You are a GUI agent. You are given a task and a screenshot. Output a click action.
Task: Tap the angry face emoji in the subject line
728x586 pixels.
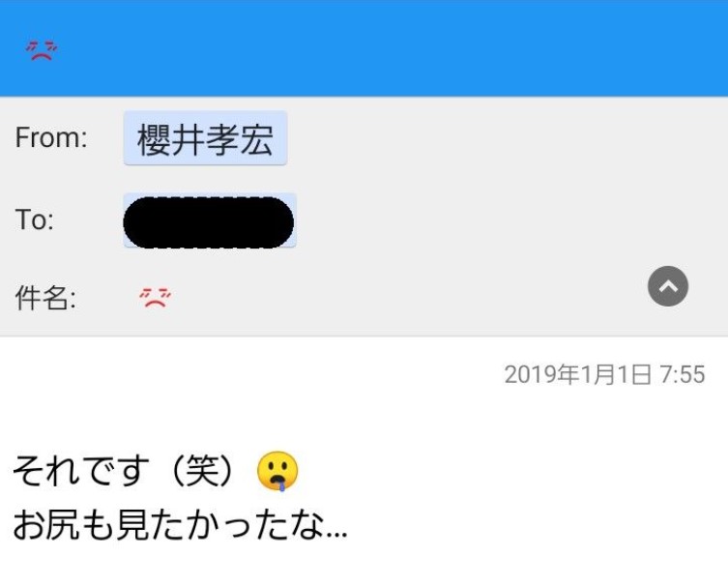(155, 297)
